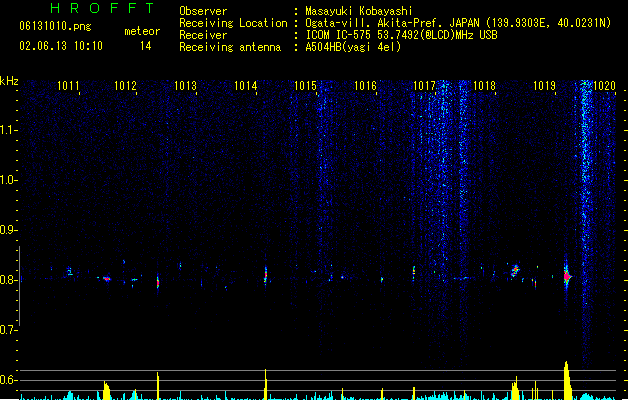Click the 0.9 kHz frequency label
The image size is (629, 400).
click(8, 230)
